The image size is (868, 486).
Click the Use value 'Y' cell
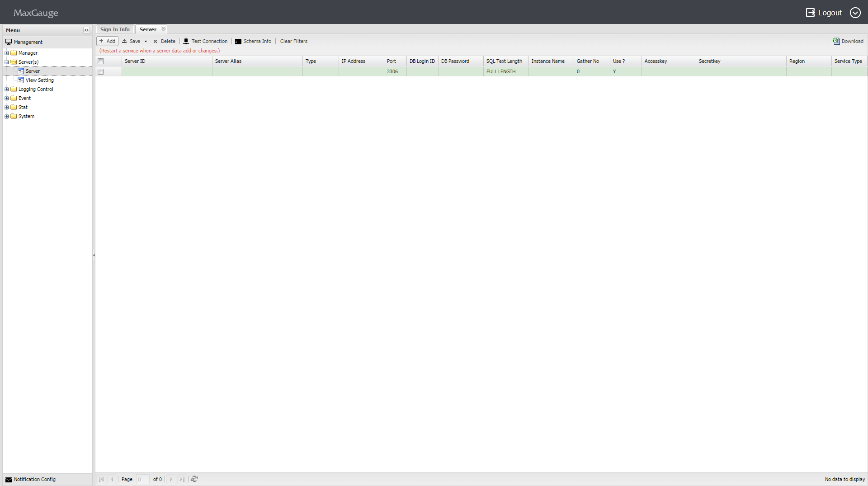(626, 71)
